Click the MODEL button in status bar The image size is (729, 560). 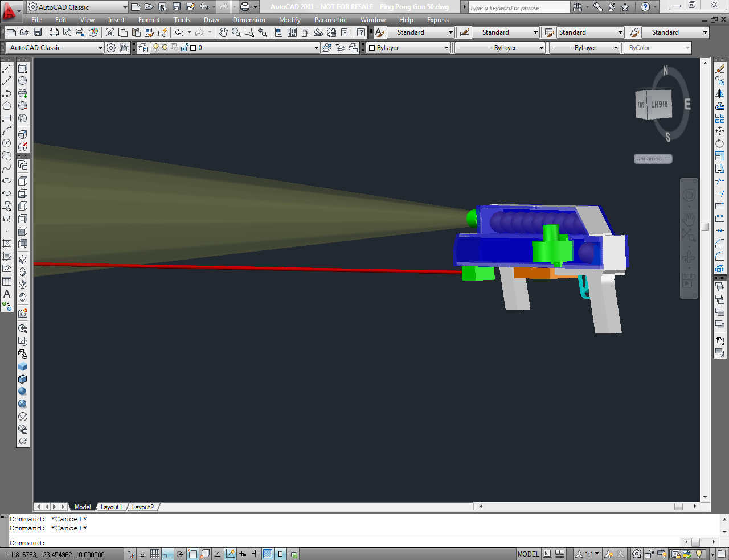(528, 554)
